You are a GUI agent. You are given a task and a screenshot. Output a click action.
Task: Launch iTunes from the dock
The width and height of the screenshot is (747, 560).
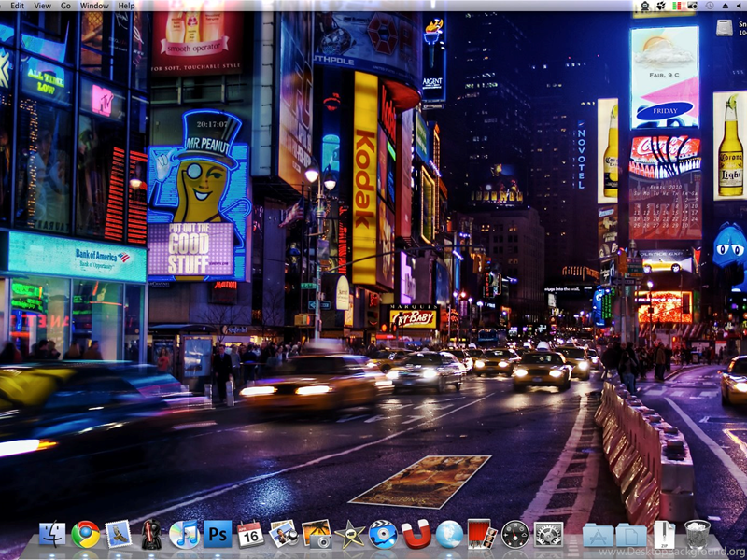[184, 534]
